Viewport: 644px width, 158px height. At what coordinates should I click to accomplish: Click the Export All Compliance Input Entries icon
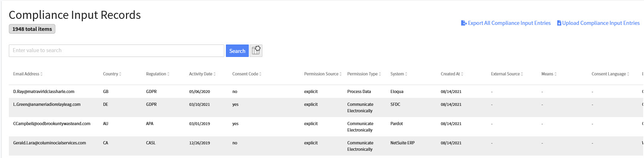[464, 23]
